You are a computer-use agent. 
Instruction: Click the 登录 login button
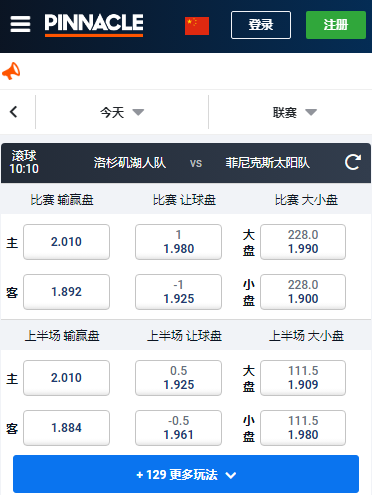click(x=261, y=25)
